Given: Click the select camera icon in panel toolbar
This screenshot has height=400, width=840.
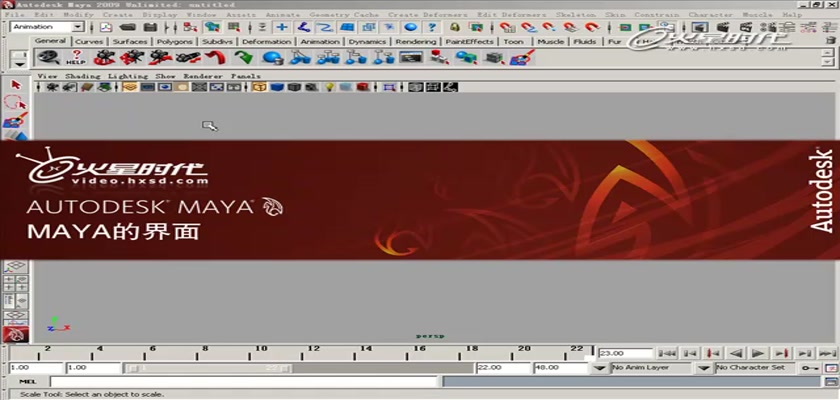Looking at the screenshot, I should [51, 87].
